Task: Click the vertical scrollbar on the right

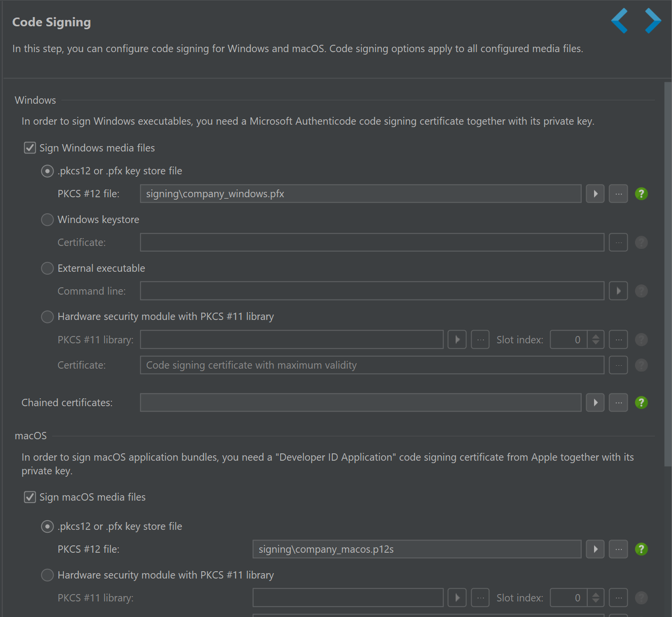Action: [x=668, y=273]
